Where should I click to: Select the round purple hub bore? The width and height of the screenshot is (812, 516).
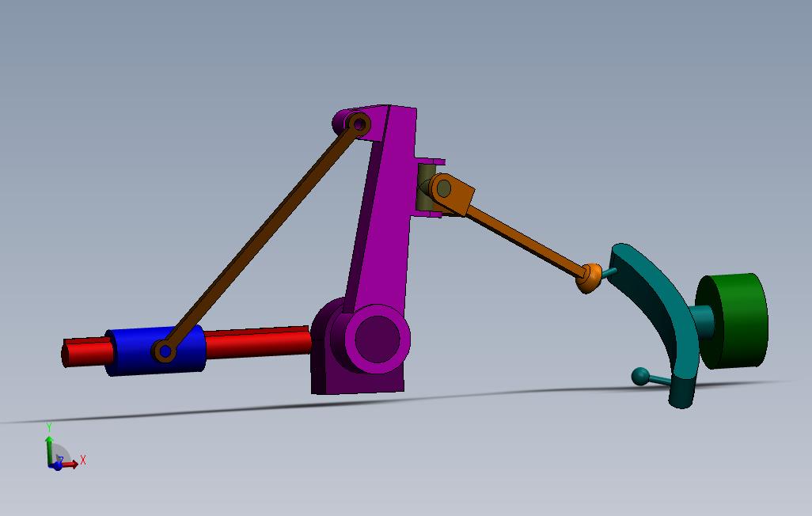pyautogui.click(x=377, y=340)
